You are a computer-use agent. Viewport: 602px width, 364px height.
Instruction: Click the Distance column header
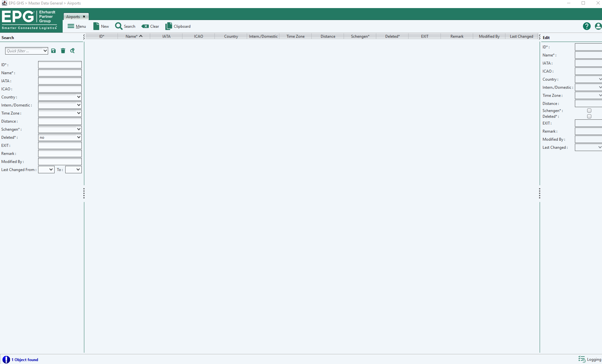point(328,36)
